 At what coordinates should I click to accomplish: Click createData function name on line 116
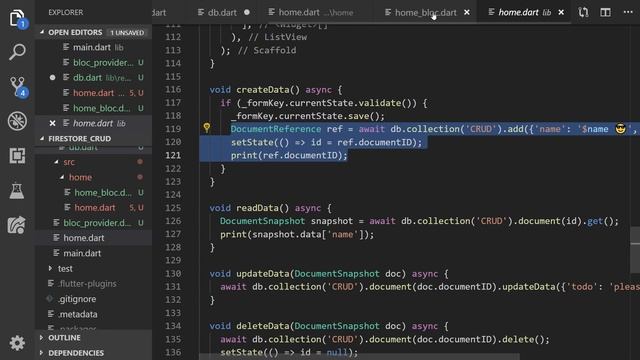click(x=262, y=89)
